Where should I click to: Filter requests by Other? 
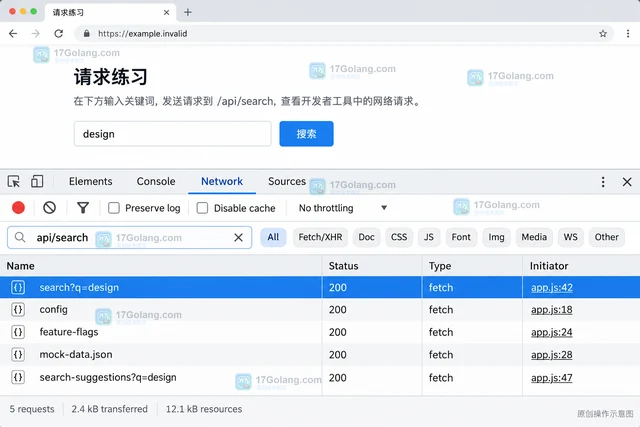point(607,237)
